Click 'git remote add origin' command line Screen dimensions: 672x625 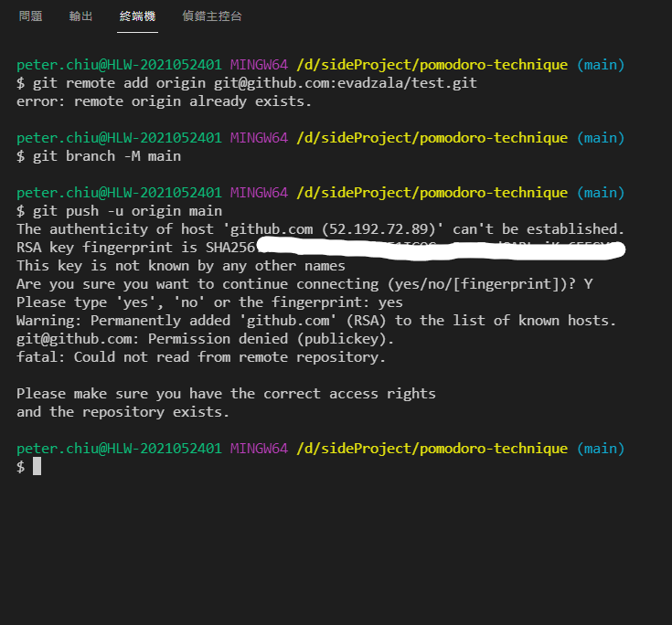tap(247, 82)
